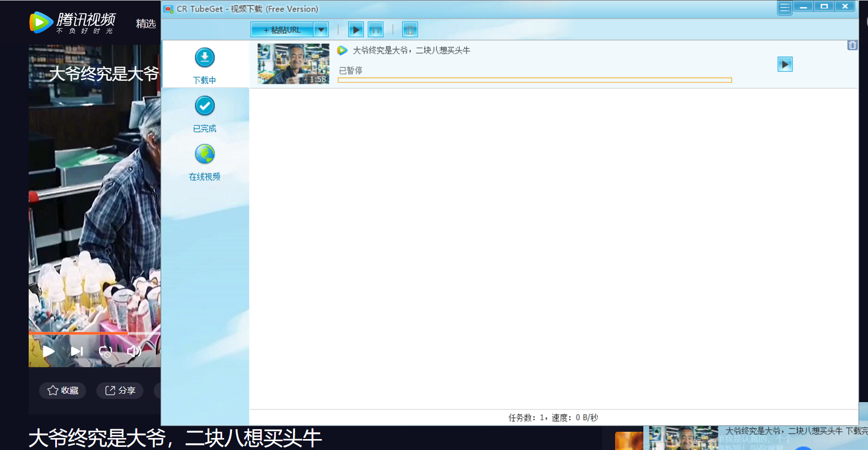Image resolution: width=868 pixels, height=450 pixels.
Task: Click the download item's video thumbnail
Action: click(294, 64)
